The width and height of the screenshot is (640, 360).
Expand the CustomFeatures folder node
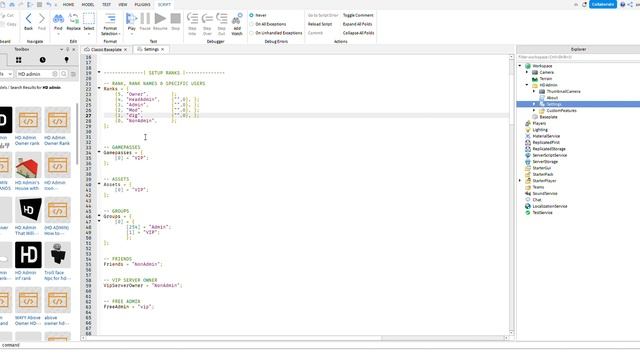click(x=534, y=111)
